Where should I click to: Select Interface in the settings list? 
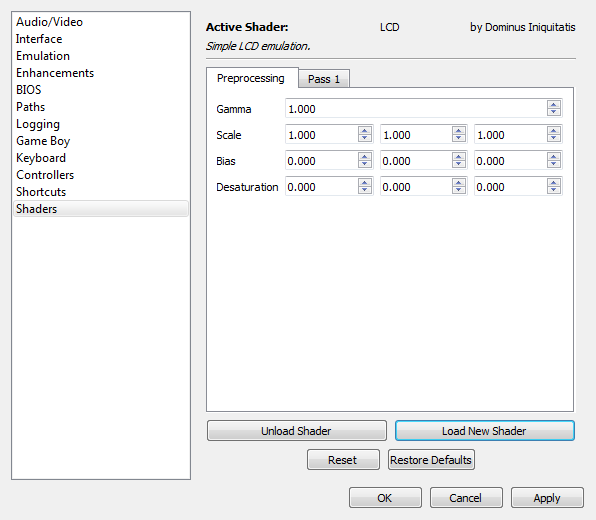(x=101, y=39)
